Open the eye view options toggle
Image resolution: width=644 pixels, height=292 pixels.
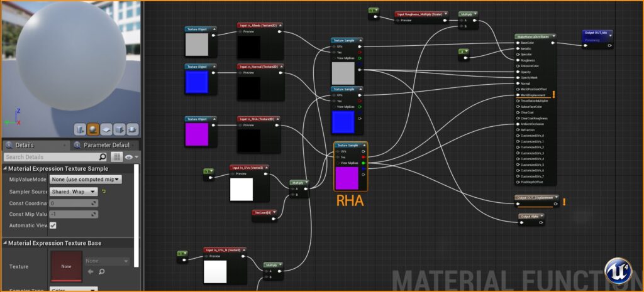point(131,156)
